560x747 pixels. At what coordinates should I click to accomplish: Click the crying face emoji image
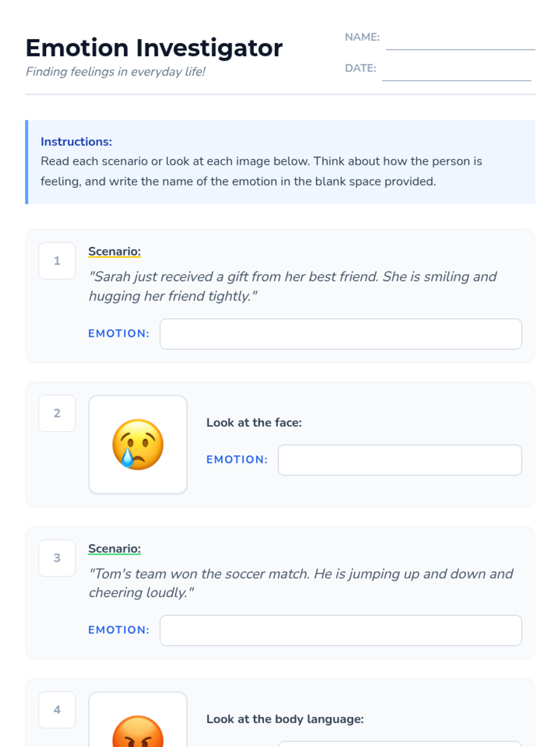[138, 444]
